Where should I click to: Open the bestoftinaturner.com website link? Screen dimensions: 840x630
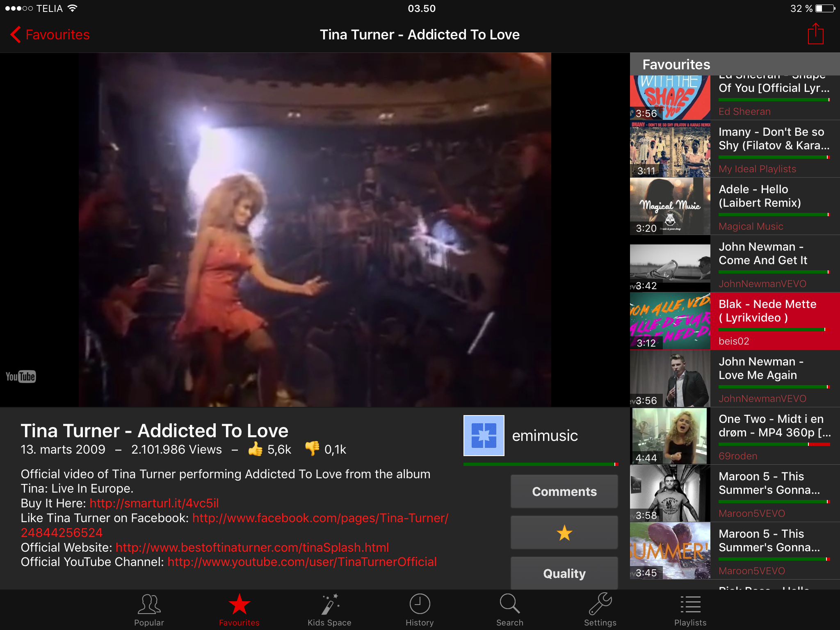coord(252,548)
